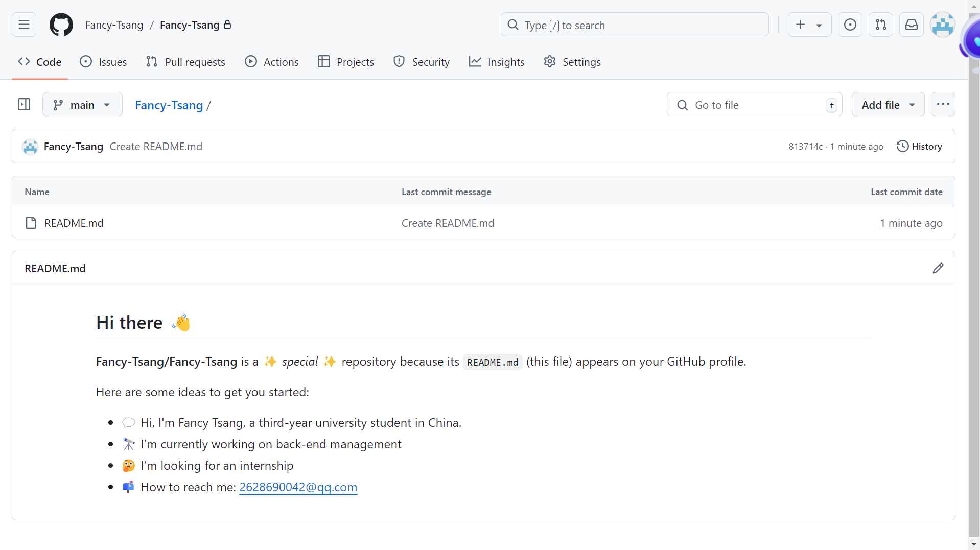The height and width of the screenshot is (550, 980).
Task: Open the issues shortcut icon in header
Action: tap(850, 25)
